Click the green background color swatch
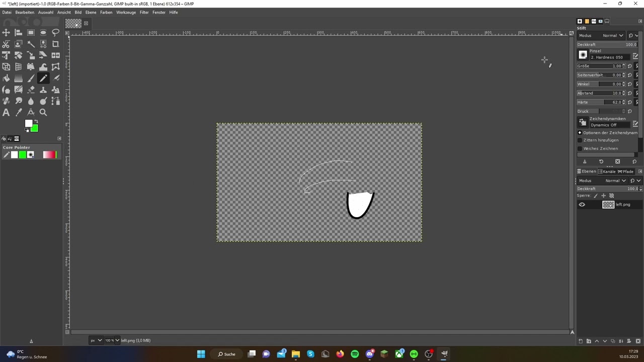 click(x=34, y=129)
